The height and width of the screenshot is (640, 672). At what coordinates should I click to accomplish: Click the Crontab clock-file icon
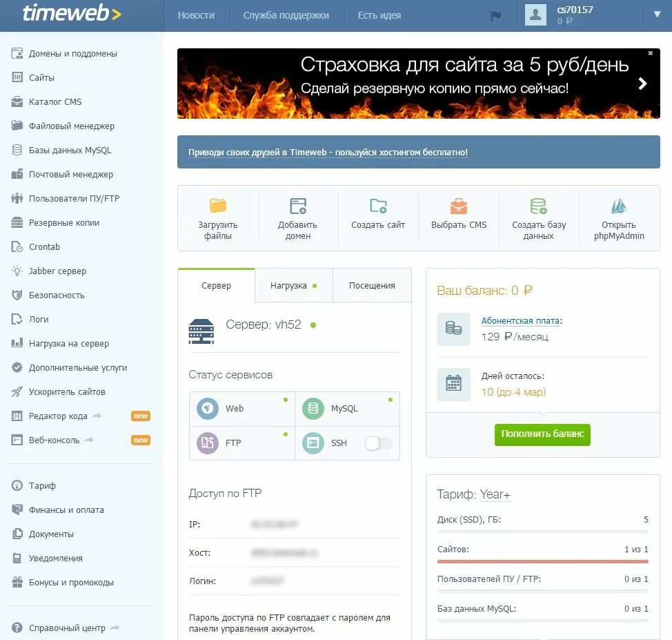(17, 246)
